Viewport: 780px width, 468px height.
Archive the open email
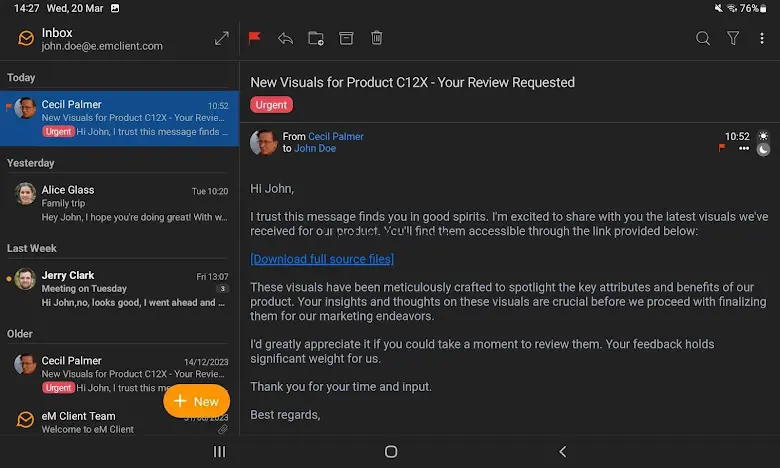[x=346, y=38]
